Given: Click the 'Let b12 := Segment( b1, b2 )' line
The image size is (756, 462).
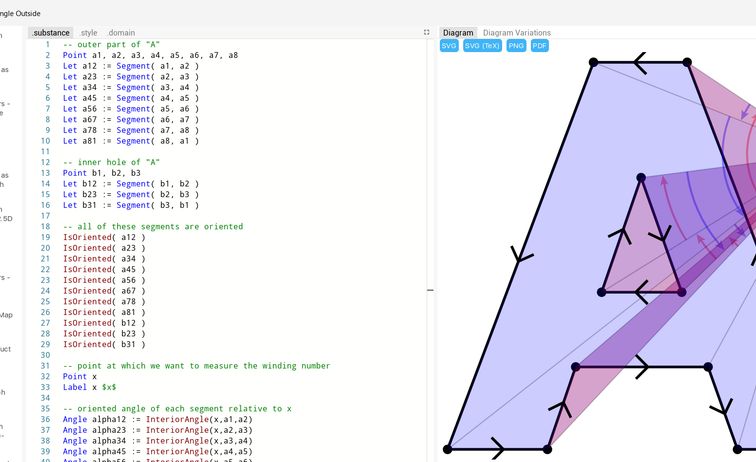Looking at the screenshot, I should coord(130,183).
